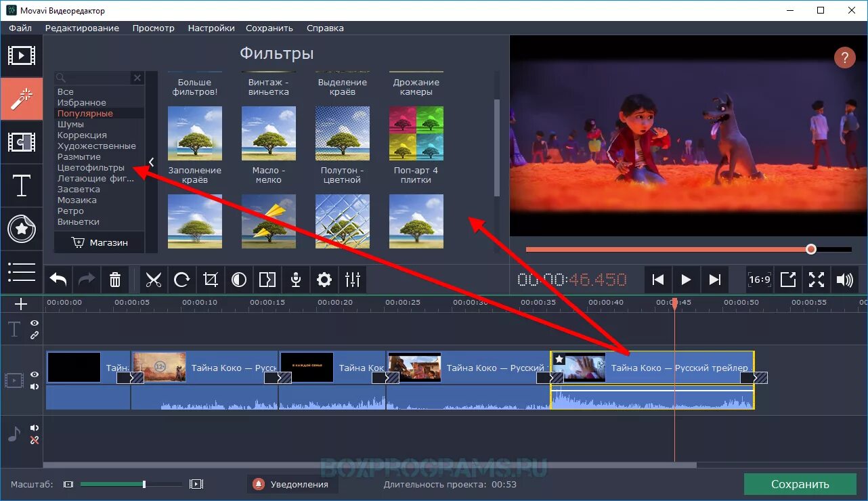
Task: Select the Виньетки category
Action: point(79,221)
